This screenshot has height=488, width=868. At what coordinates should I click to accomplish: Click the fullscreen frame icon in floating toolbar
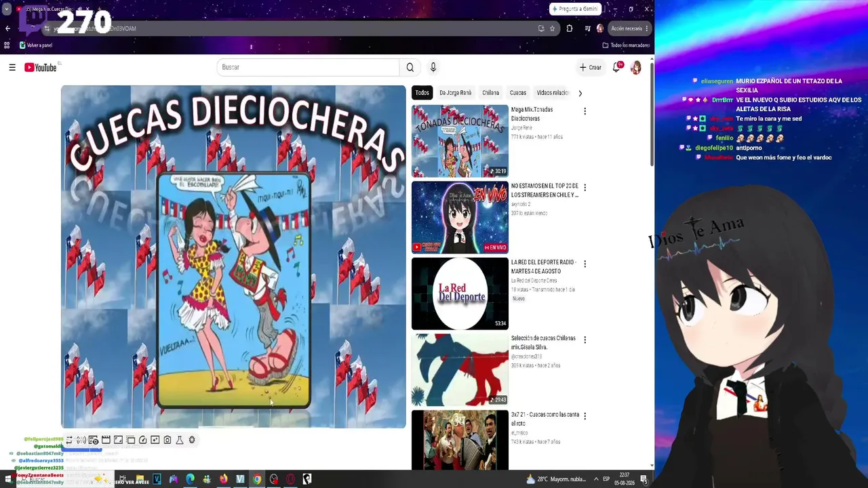pos(118,440)
